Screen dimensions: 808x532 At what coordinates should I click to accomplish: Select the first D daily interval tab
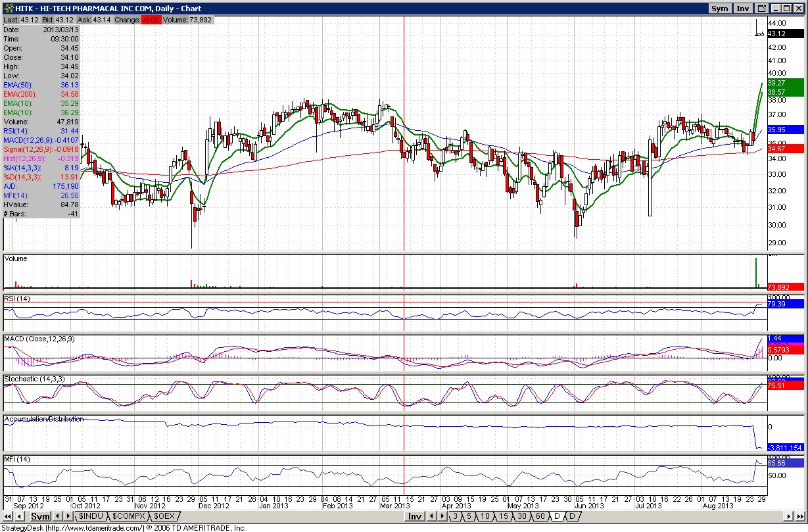coord(557,516)
